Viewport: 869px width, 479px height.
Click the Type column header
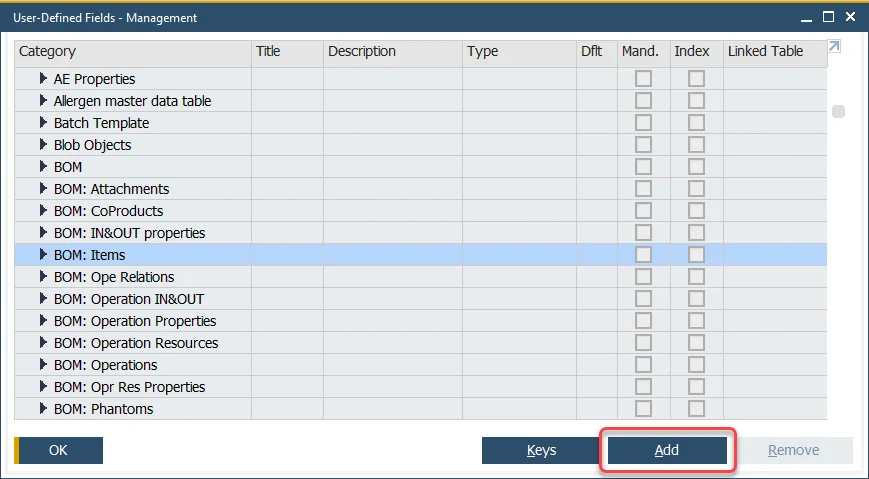[x=518, y=52]
